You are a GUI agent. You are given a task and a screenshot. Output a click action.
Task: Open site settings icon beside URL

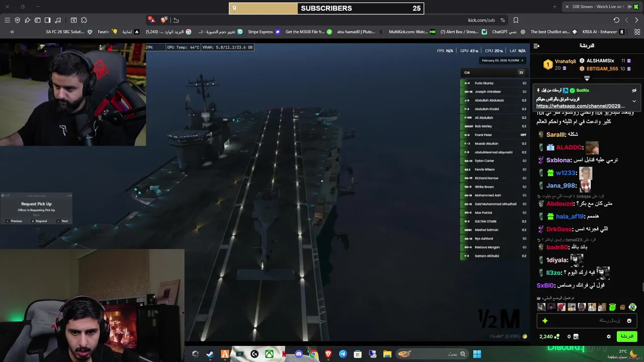click(503, 20)
